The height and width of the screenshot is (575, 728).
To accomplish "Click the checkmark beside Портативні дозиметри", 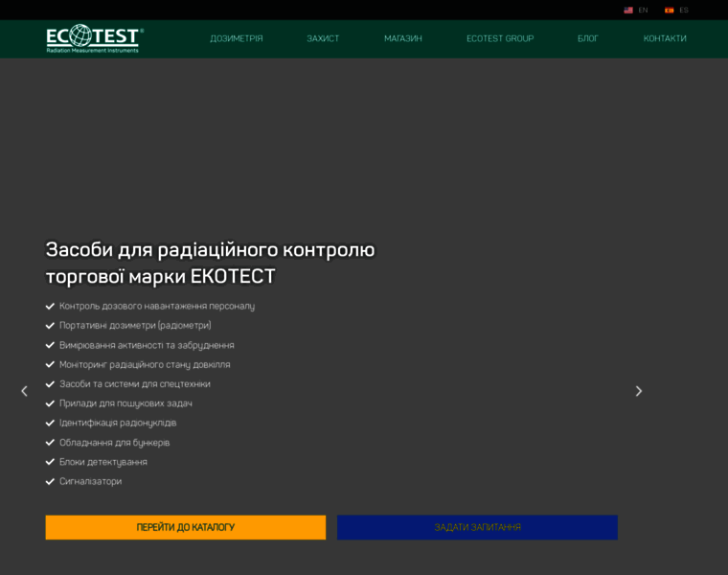I will (50, 326).
